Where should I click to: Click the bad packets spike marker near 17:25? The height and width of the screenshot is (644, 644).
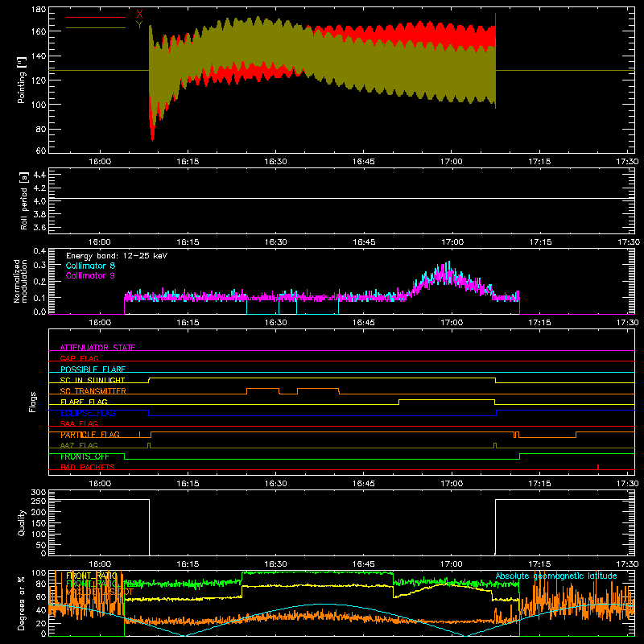[598, 467]
